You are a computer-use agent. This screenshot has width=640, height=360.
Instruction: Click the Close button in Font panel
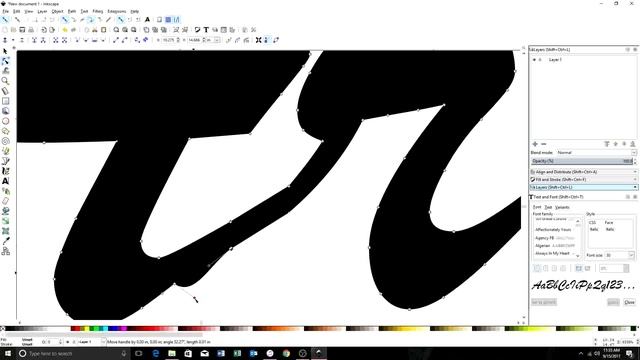pos(629,302)
